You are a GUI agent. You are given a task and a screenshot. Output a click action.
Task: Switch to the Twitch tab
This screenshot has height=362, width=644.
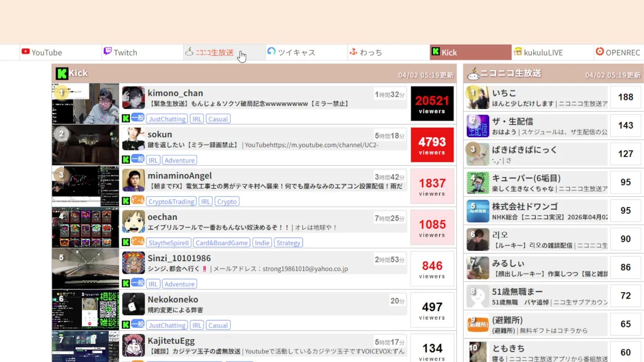point(142,52)
